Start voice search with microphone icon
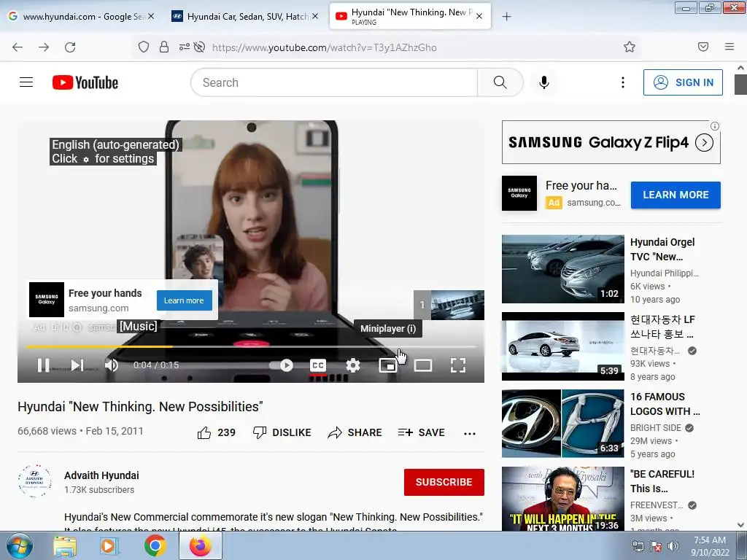Image resolution: width=747 pixels, height=560 pixels. tap(544, 82)
